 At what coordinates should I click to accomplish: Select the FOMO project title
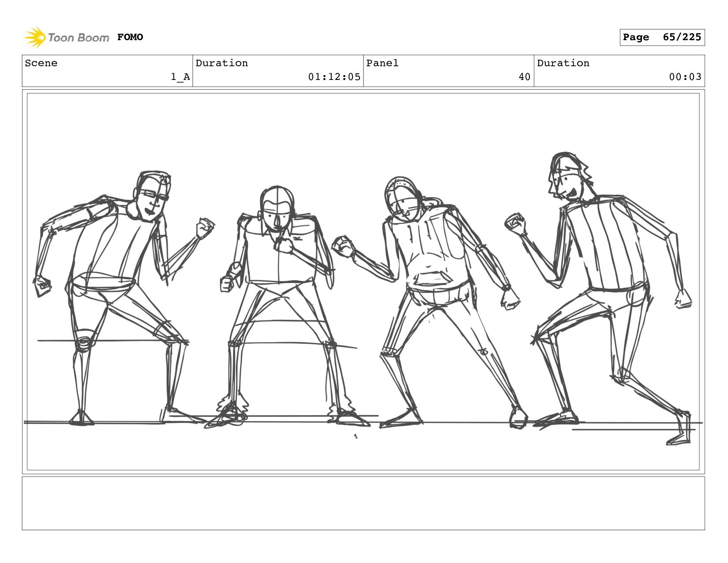130,37
